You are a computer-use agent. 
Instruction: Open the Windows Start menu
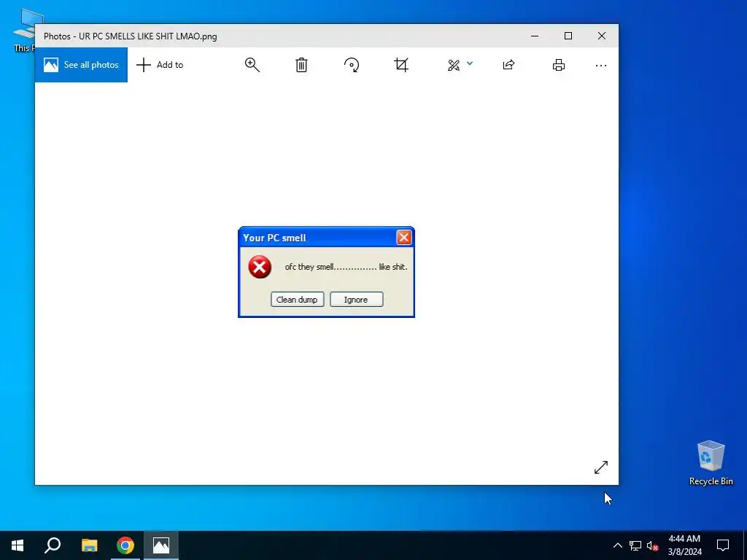point(18,545)
